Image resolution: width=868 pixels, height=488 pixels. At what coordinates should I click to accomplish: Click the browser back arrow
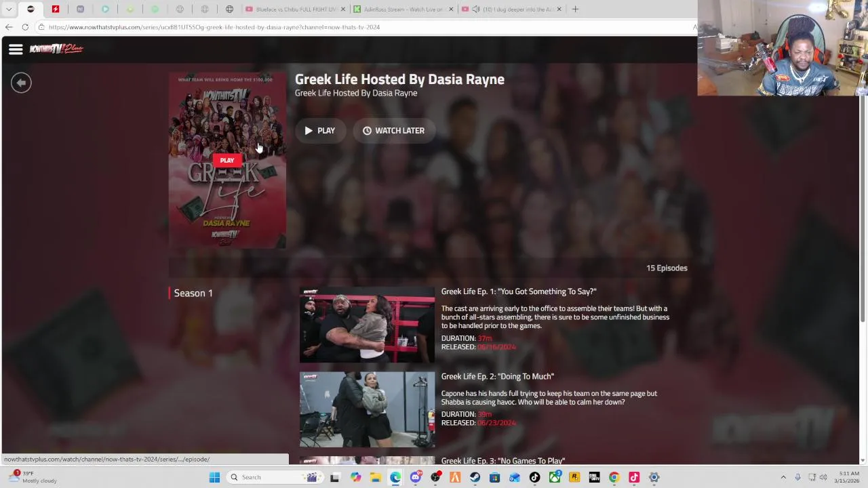8,27
